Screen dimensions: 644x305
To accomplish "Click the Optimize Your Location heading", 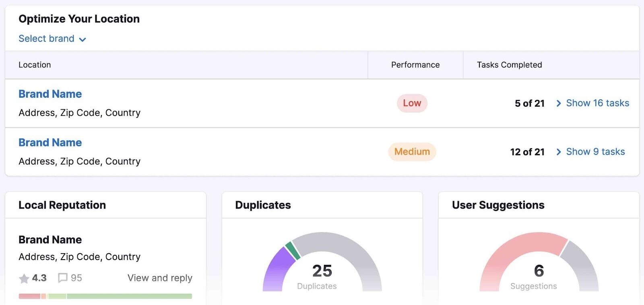I will [79, 19].
